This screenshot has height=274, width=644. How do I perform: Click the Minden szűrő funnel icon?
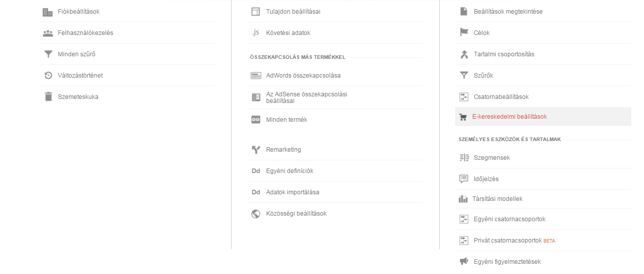(48, 54)
